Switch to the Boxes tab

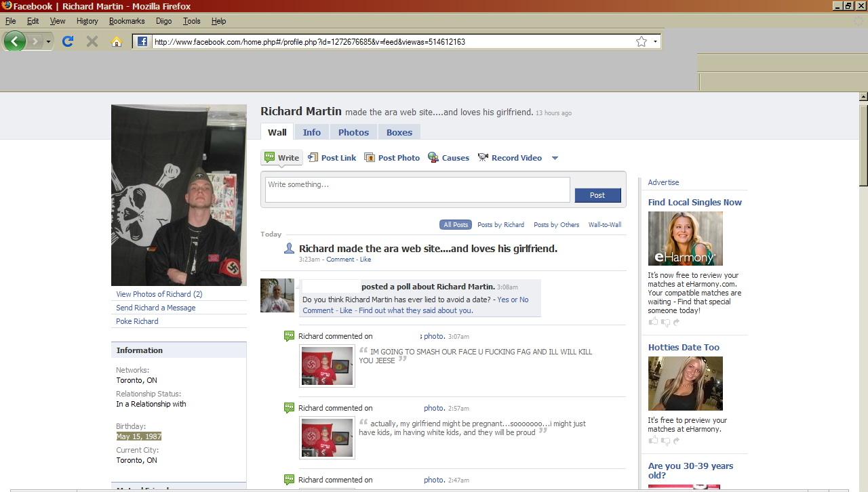click(399, 132)
